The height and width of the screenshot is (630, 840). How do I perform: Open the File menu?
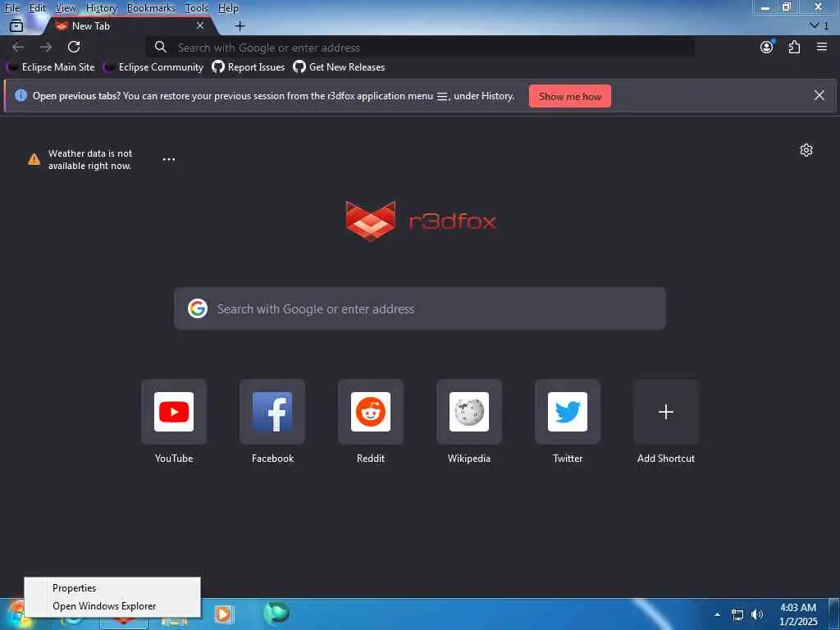[x=11, y=8]
